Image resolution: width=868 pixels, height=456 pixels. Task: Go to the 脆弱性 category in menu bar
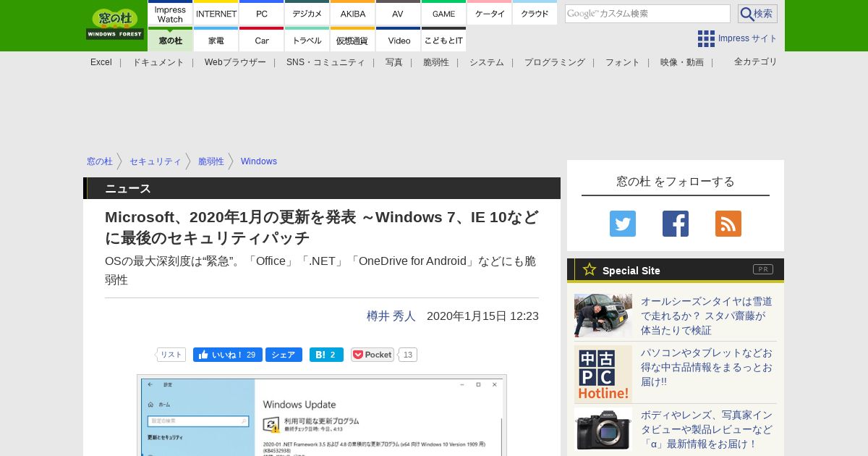click(x=436, y=62)
